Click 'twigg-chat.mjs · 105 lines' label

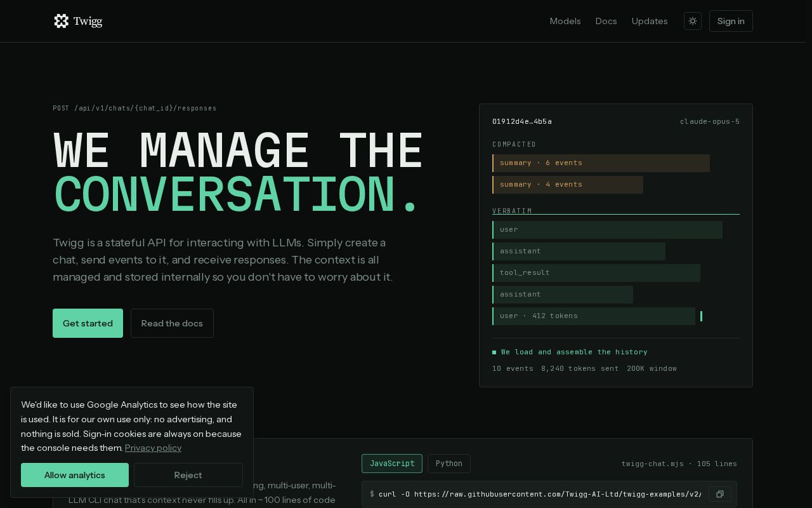click(x=679, y=464)
